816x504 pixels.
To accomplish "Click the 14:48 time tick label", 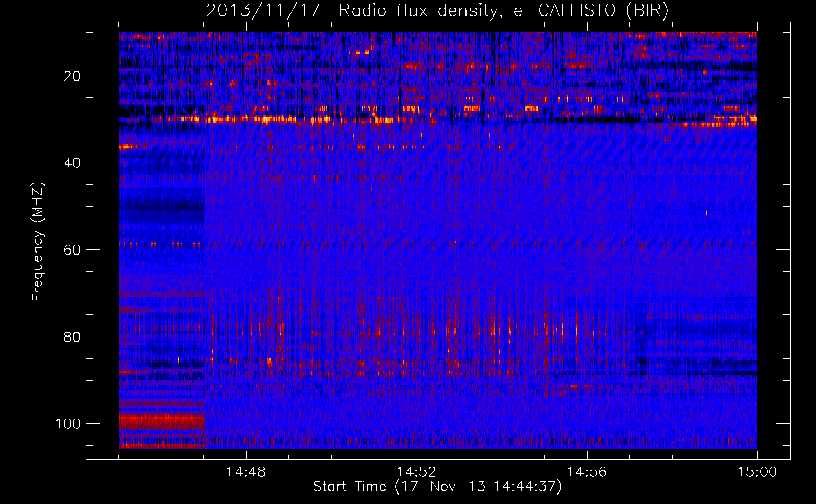I will [246, 472].
